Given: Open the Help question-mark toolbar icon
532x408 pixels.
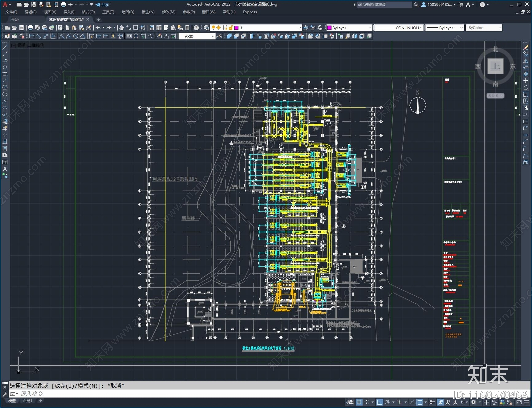Looking at the screenshot, I should [196, 28].
